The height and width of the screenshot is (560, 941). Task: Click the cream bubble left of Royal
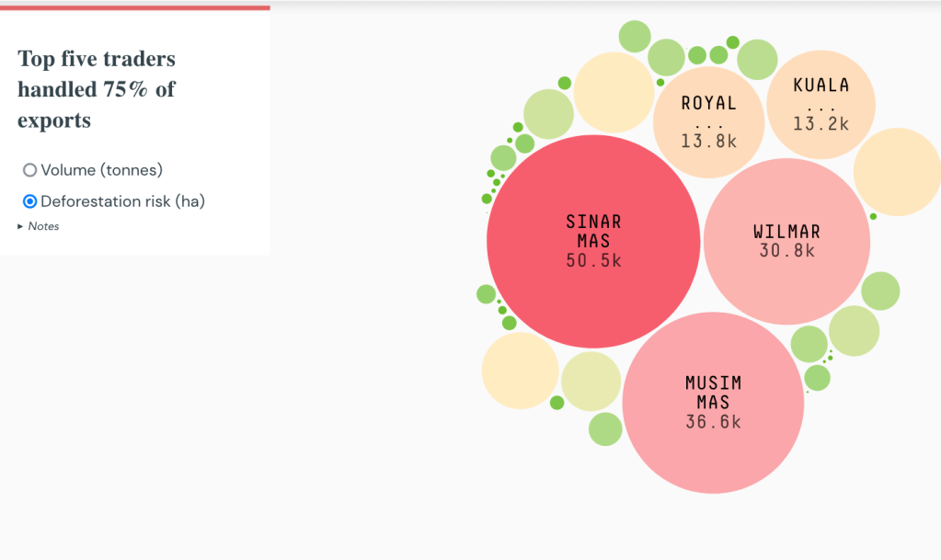[614, 92]
